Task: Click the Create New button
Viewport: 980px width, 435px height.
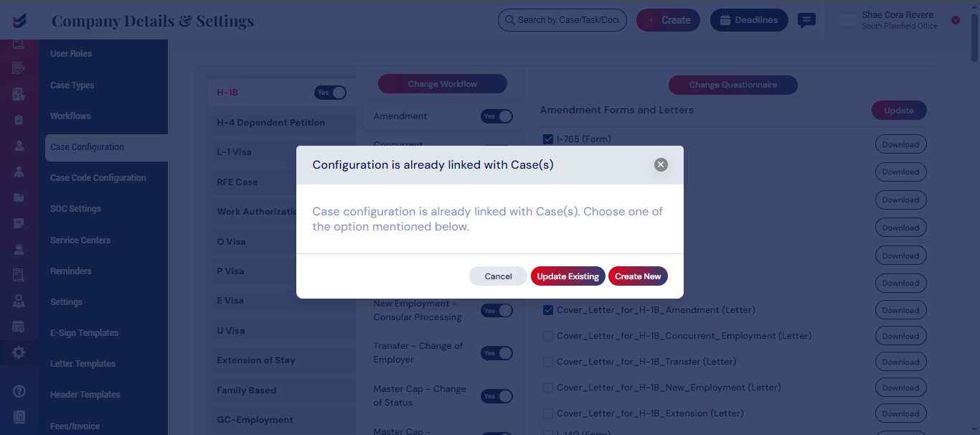Action: 638,276
